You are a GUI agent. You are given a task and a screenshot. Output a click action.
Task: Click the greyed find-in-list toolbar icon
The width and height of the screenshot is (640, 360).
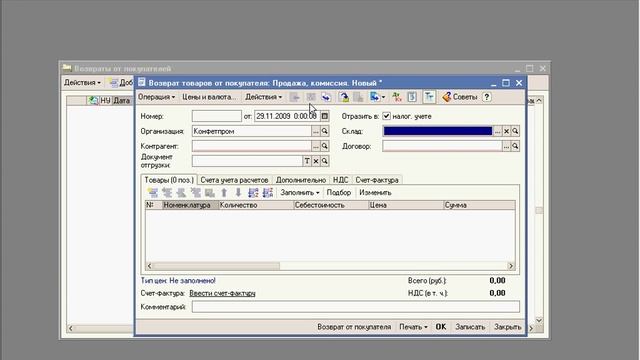[x=295, y=97]
